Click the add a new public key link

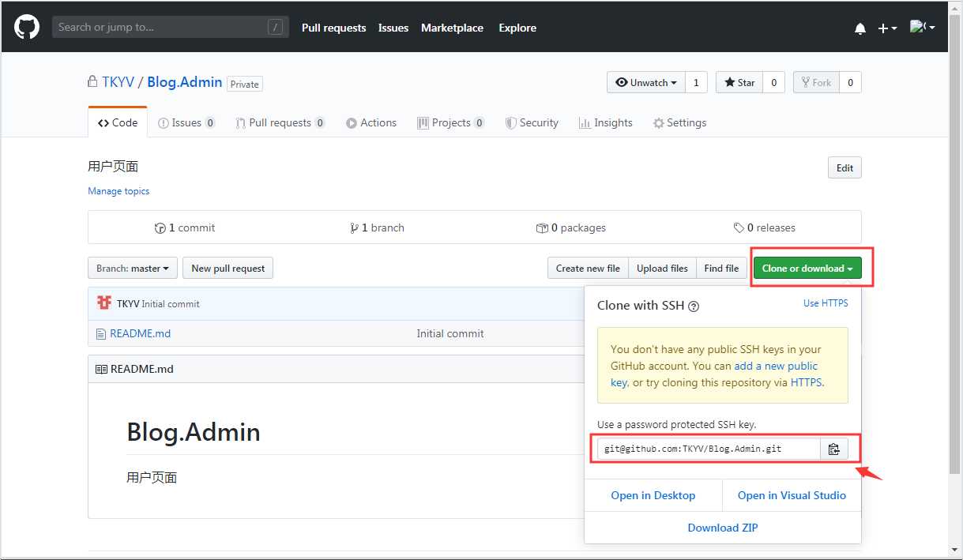pos(714,374)
